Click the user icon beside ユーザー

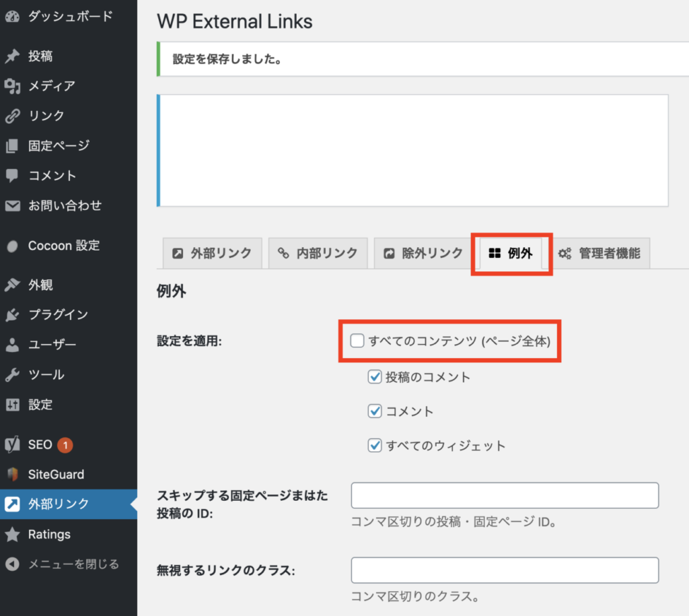point(12,344)
